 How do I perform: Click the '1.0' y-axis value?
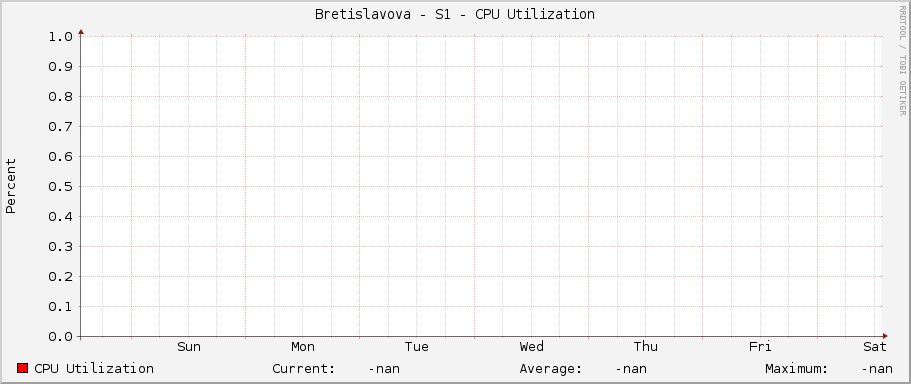click(61, 37)
